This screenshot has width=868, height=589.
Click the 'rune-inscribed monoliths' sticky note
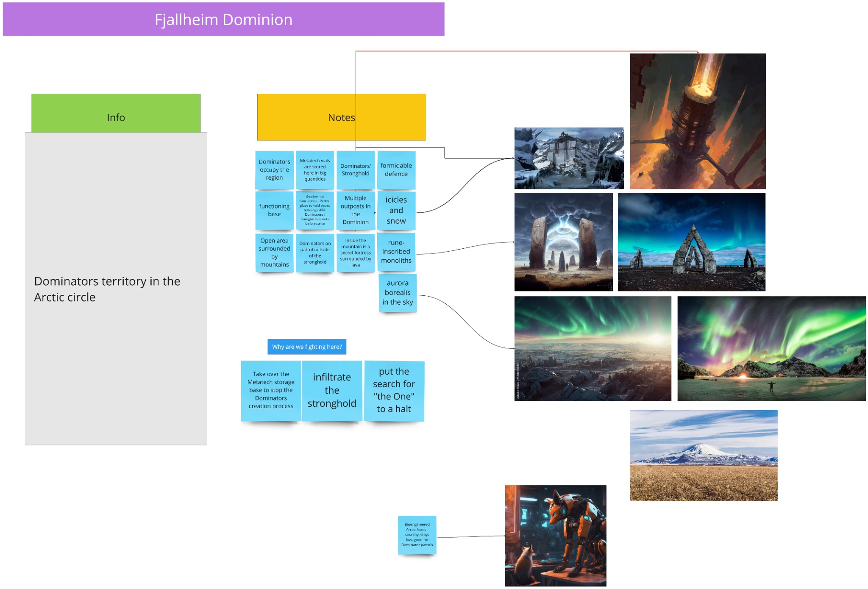point(396,252)
